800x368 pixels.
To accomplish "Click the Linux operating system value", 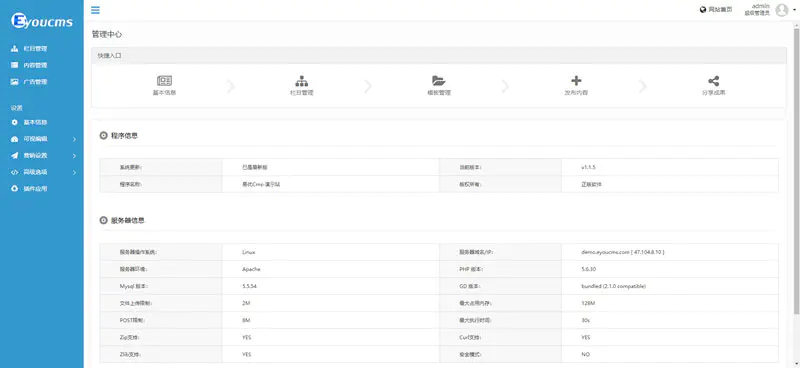I will pos(248,252).
